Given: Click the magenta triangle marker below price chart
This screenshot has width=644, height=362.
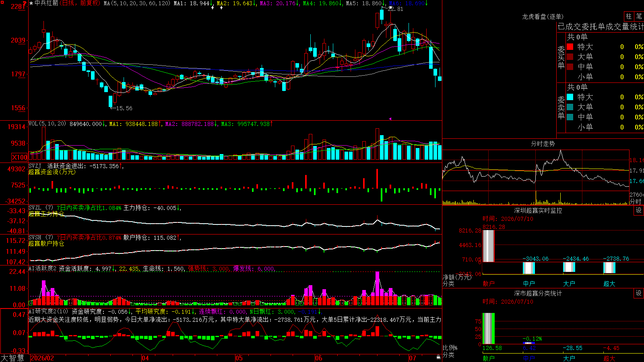Looking at the screenshot, I should click(x=390, y=119).
